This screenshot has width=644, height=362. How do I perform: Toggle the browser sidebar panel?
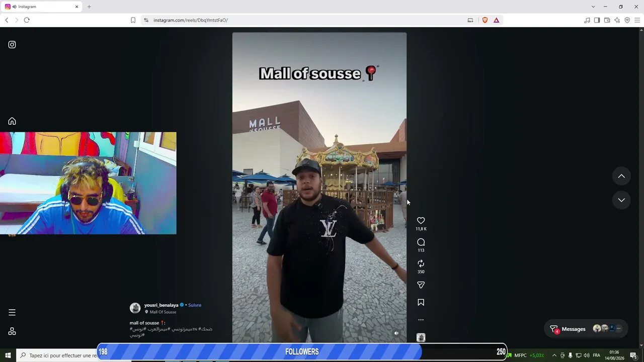tap(597, 20)
